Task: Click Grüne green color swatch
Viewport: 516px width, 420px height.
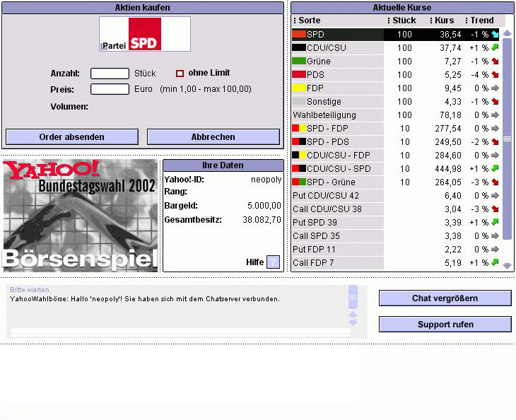Action: tap(299, 61)
